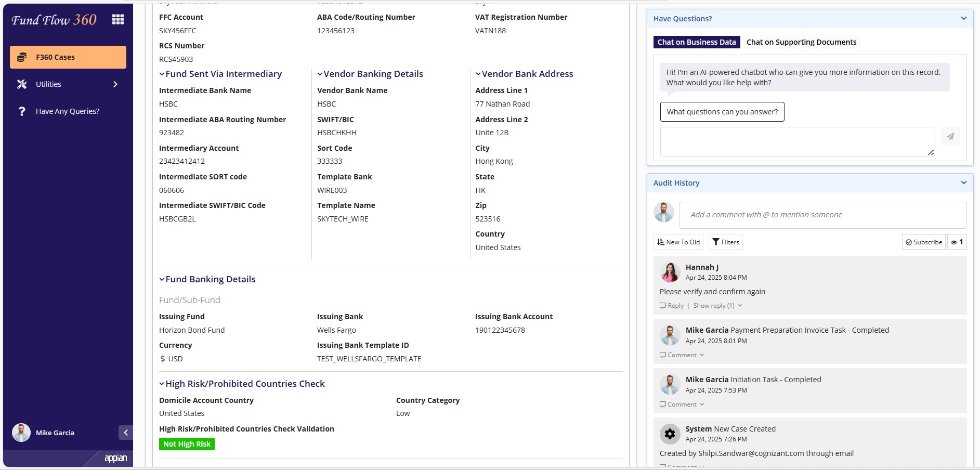Screen dimensions: 980x470
Task: Click Mike Garcia avatar on Payment Preparation entry
Action: (x=670, y=335)
